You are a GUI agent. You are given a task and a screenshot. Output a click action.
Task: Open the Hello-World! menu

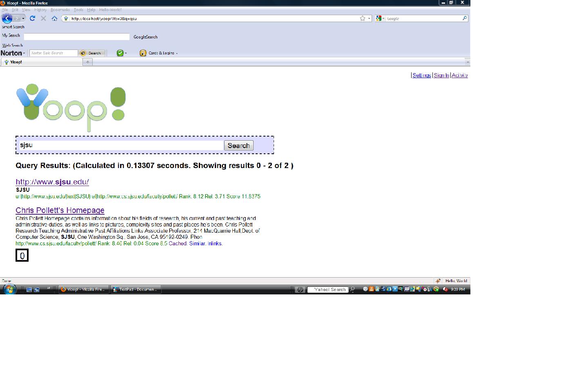click(x=110, y=10)
